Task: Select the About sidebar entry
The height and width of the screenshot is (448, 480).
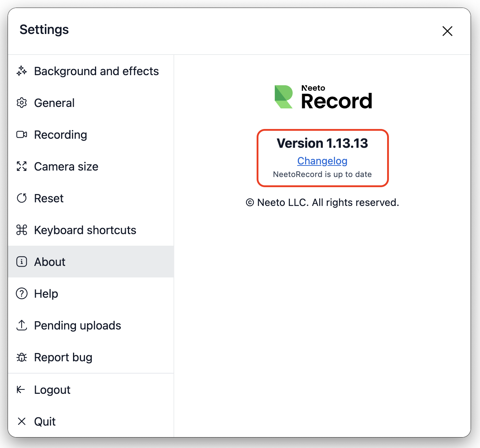Action: (91, 262)
